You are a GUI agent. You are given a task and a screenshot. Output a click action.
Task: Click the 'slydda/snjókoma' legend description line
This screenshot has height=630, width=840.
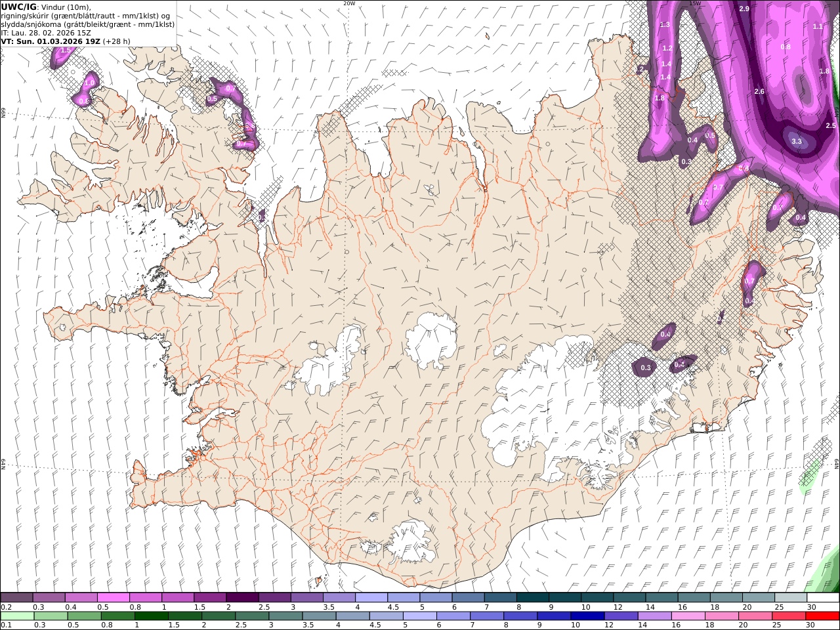88,24
